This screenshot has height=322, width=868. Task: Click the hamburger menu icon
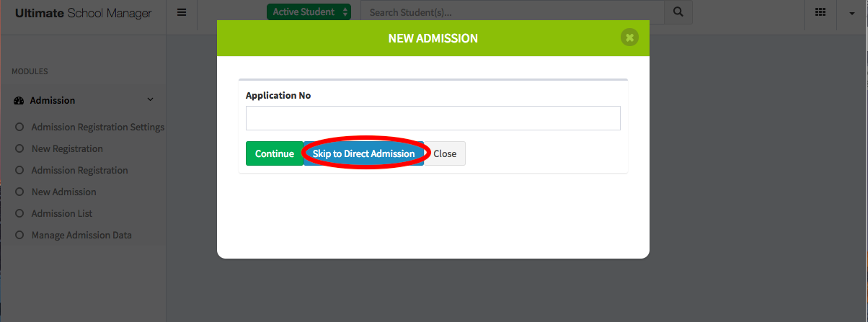[182, 12]
